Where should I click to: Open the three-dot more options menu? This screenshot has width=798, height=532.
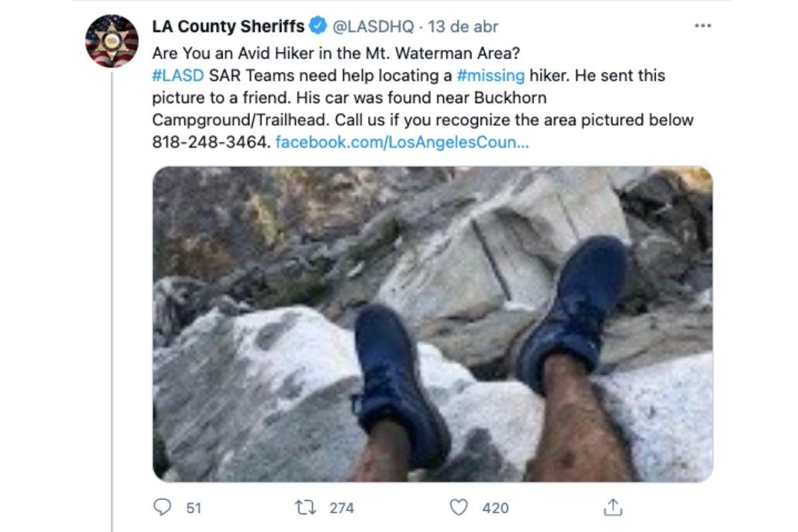point(702,26)
